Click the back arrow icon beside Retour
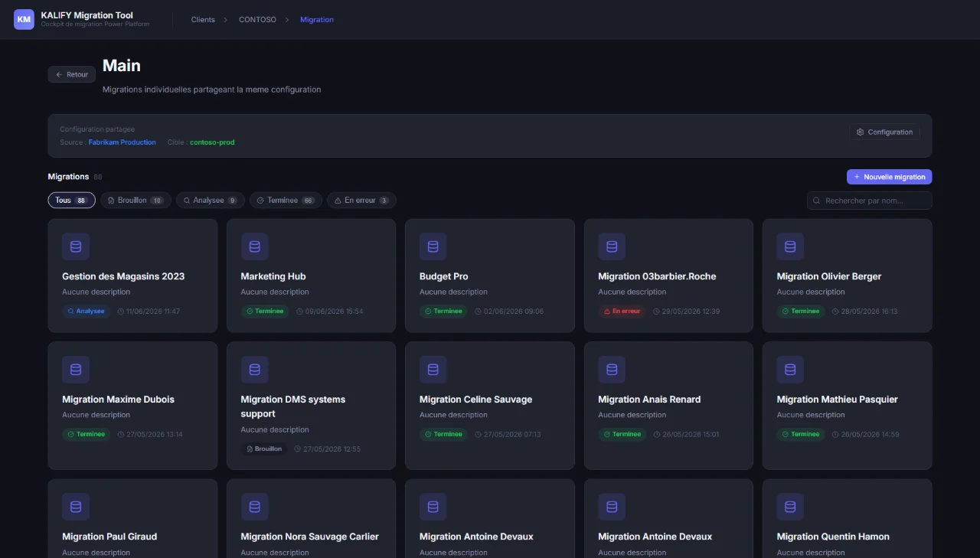 pos(59,74)
